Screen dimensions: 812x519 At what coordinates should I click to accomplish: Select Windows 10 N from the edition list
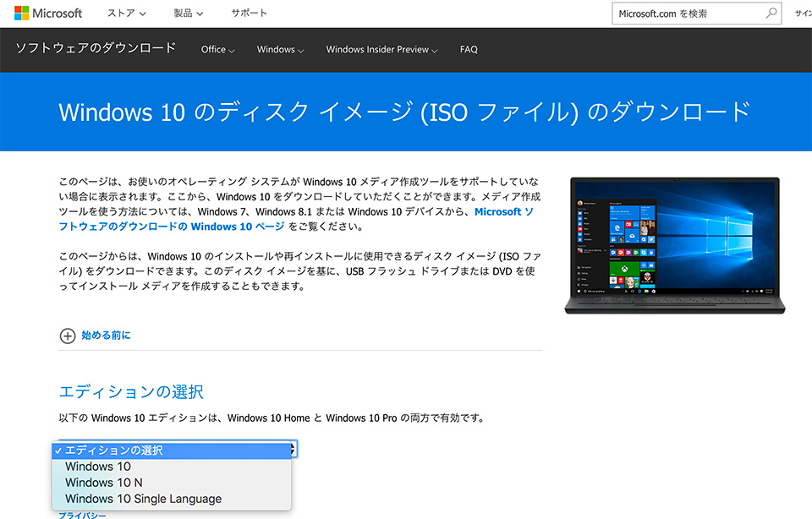click(x=101, y=482)
